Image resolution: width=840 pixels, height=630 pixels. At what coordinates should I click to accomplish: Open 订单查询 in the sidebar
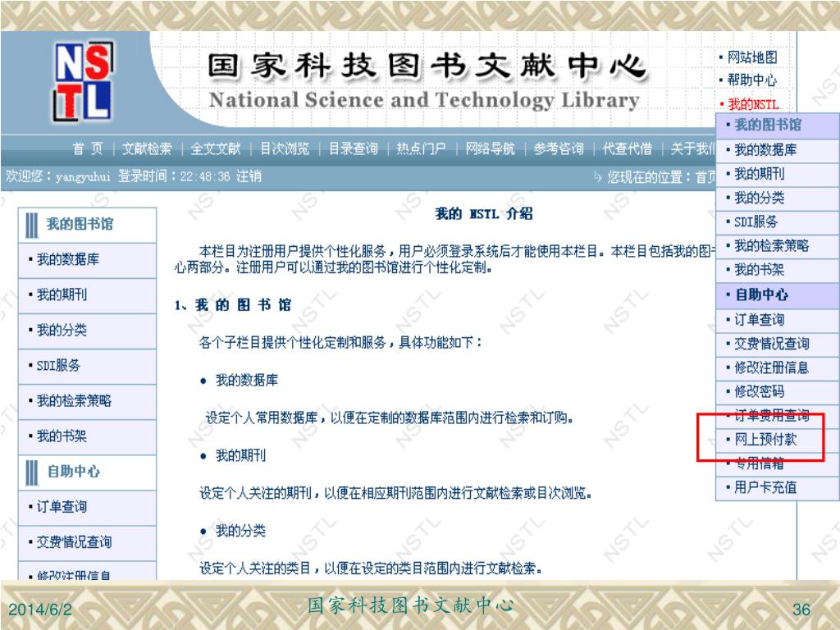pos(87,507)
